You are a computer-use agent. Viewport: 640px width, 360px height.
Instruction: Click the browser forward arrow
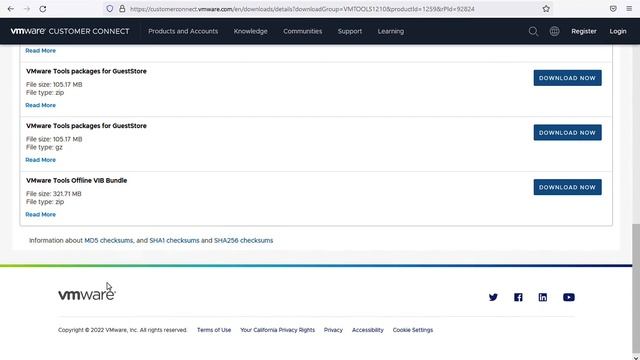(x=27, y=9)
